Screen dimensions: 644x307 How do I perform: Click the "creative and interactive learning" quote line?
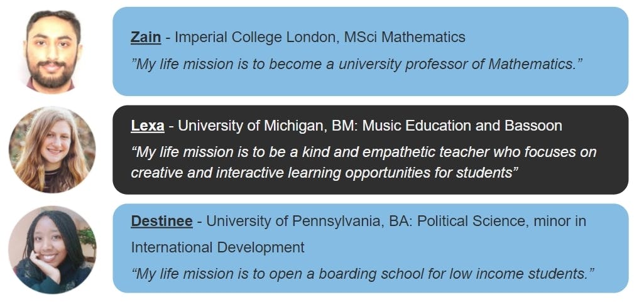[x=324, y=173]
